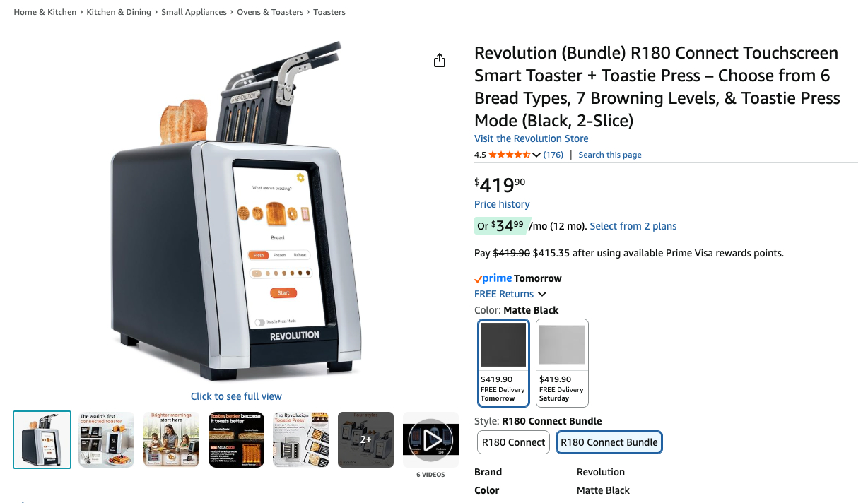Play the product video thumbnail
The width and height of the screenshot is (868, 503).
[430, 440]
